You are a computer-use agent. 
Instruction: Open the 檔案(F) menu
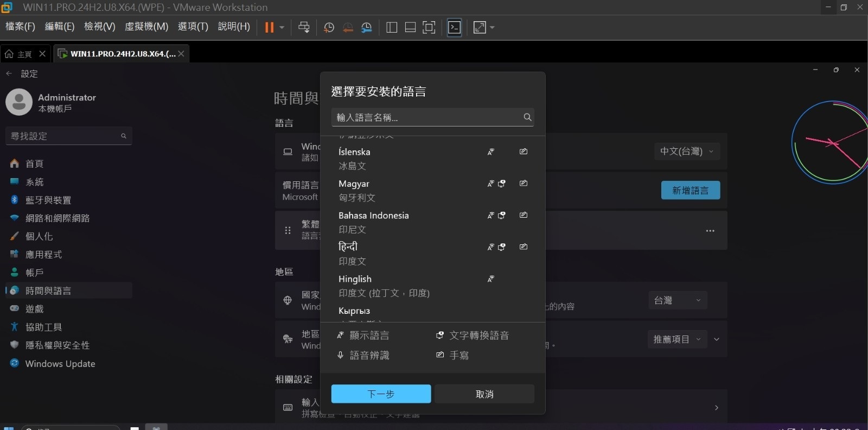pos(20,27)
